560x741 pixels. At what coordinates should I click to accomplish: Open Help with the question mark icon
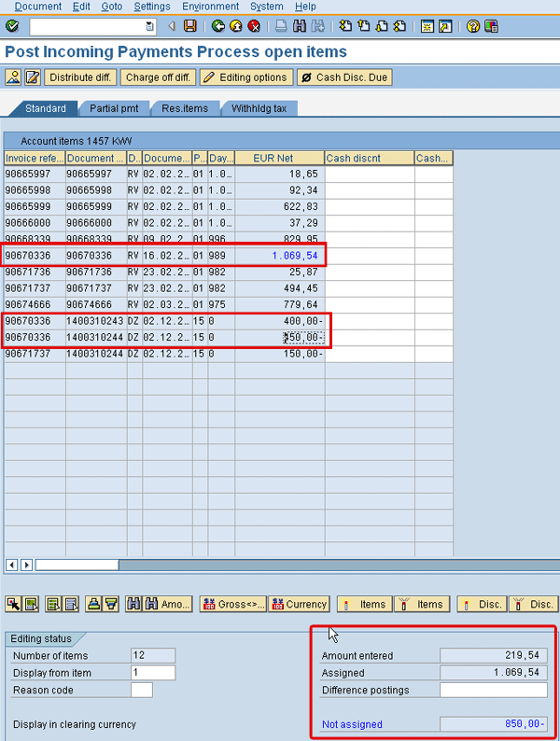[473, 26]
